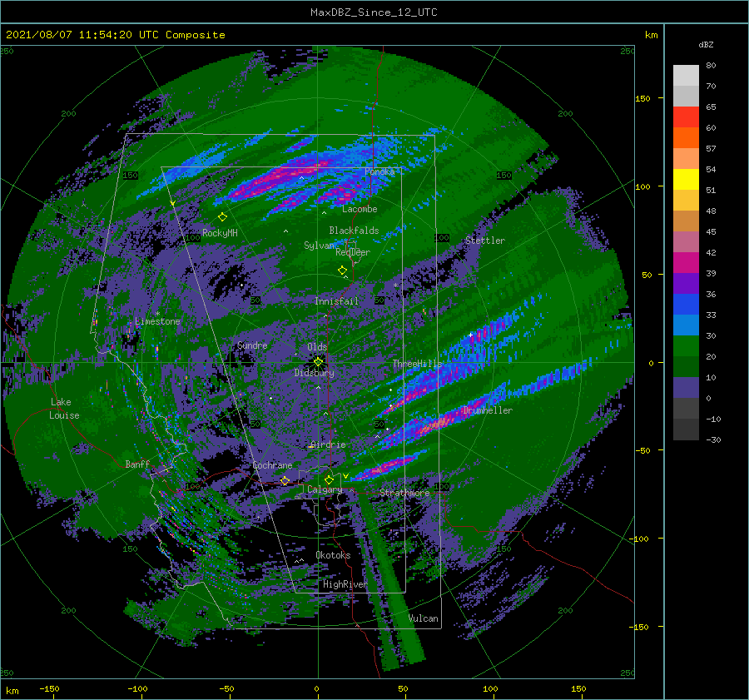Image resolution: width=749 pixels, height=700 pixels.
Task: Click the purple 36–39 dBZ legend swatch
Action: click(686, 284)
